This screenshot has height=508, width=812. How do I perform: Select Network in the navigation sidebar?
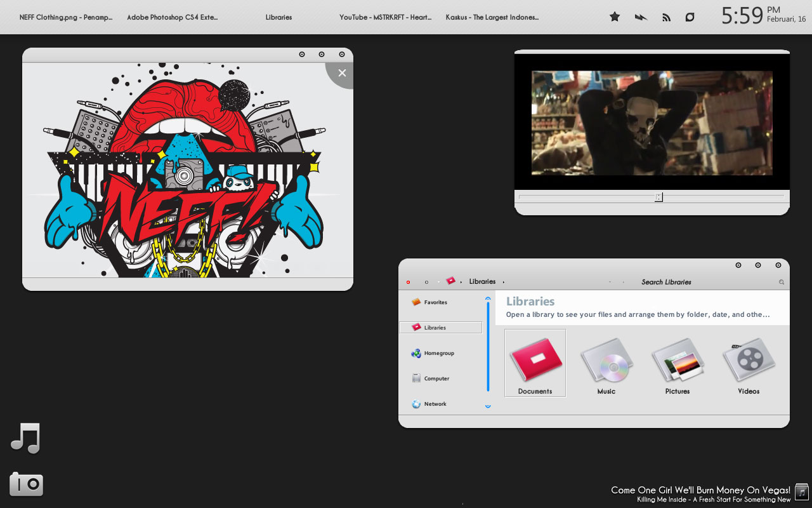429,404
